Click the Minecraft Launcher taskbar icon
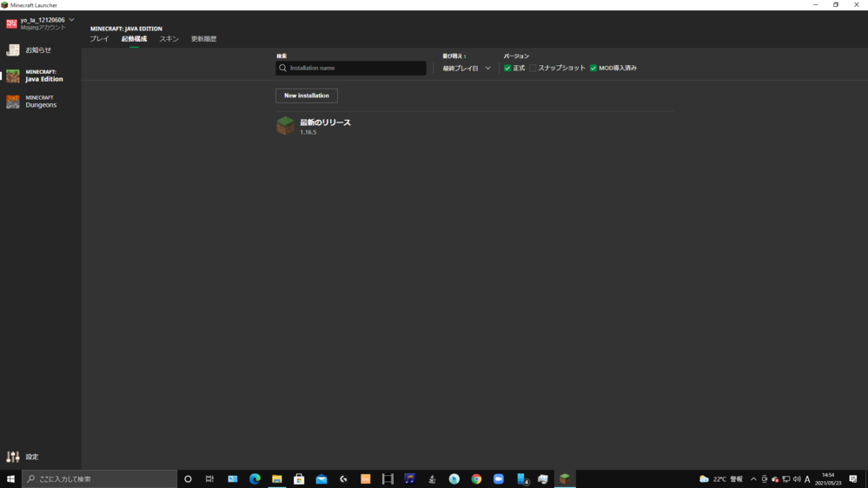868x488 pixels. pyautogui.click(x=565, y=478)
